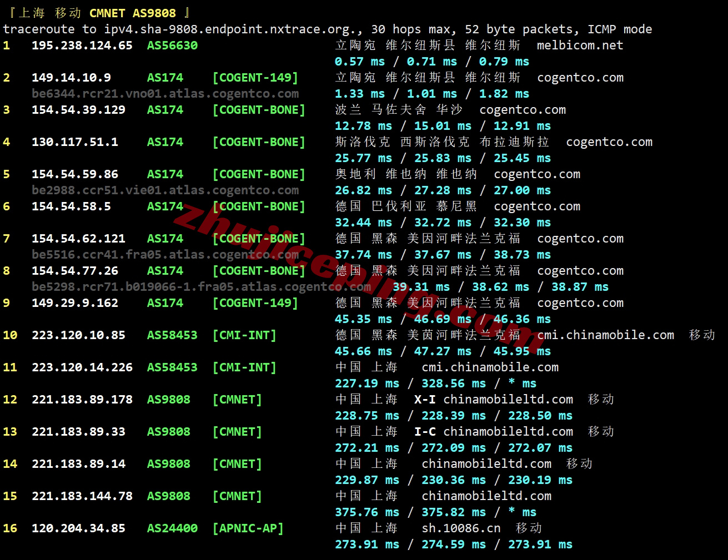Select location 德国 巴伐利亚 慕尼黑
Image resolution: width=728 pixels, height=560 pixels.
(x=406, y=206)
